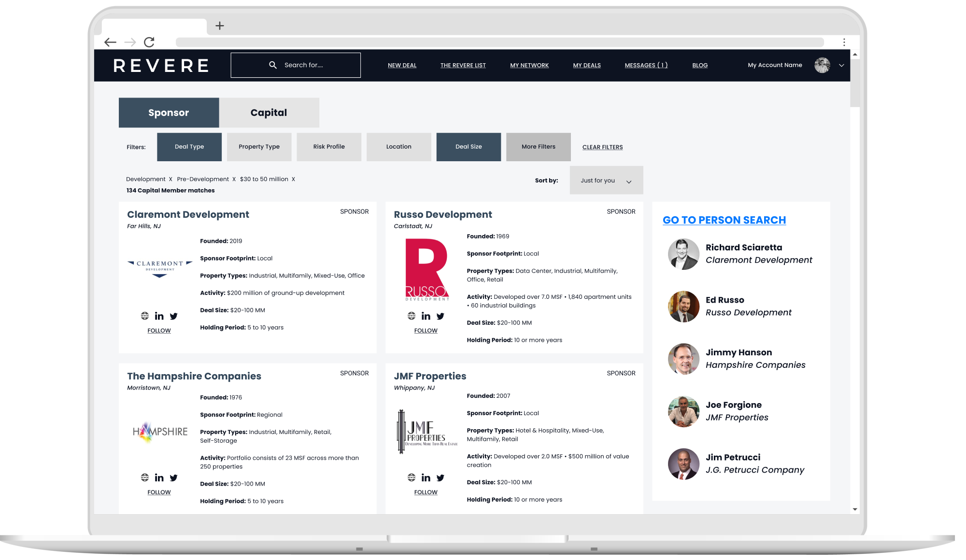The image size is (966, 560).
Task: Click CLEAR FILTERS link
Action: [602, 147]
